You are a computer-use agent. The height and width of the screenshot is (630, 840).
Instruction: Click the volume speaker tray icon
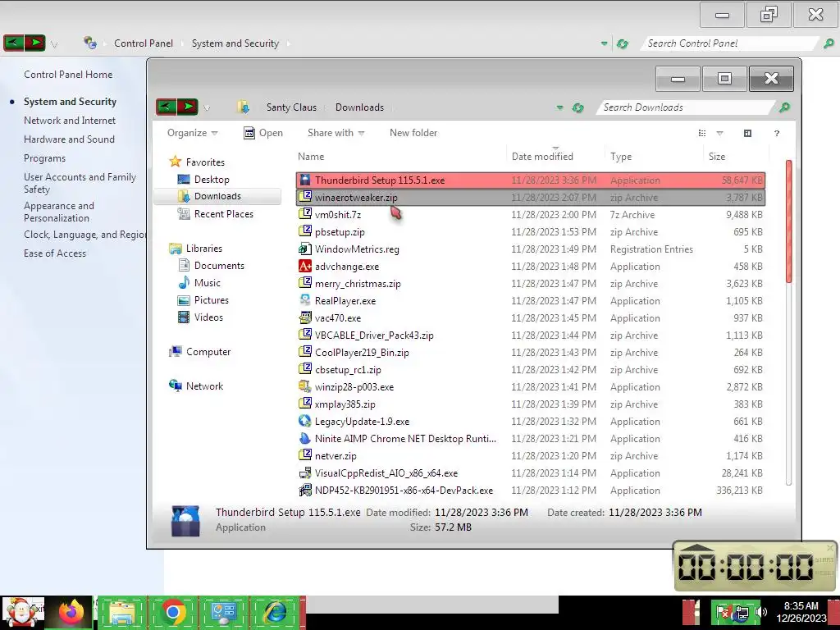[x=760, y=611]
